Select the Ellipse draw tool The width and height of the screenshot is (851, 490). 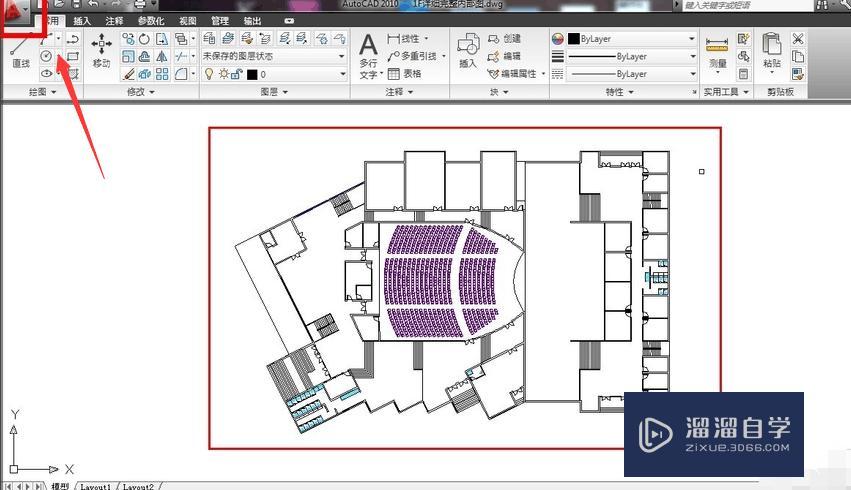coord(46,73)
